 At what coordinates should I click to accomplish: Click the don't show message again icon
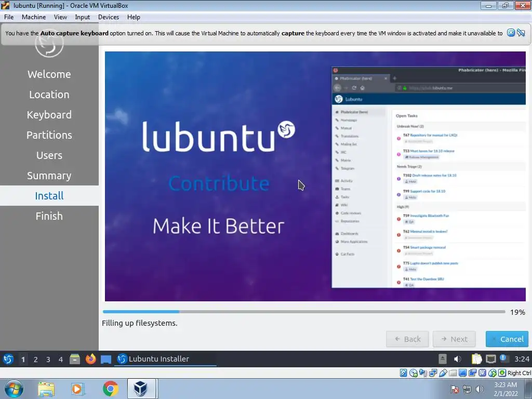click(x=521, y=33)
